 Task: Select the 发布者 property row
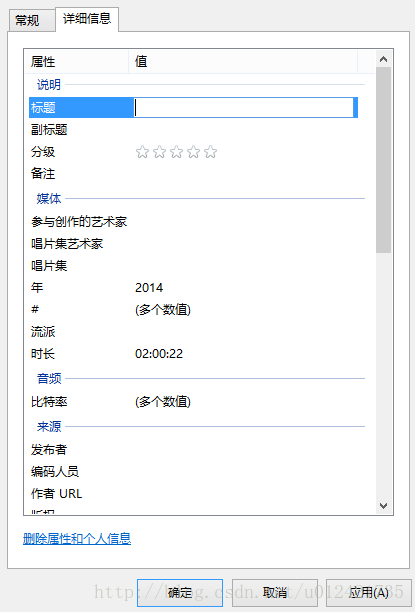click(193, 450)
